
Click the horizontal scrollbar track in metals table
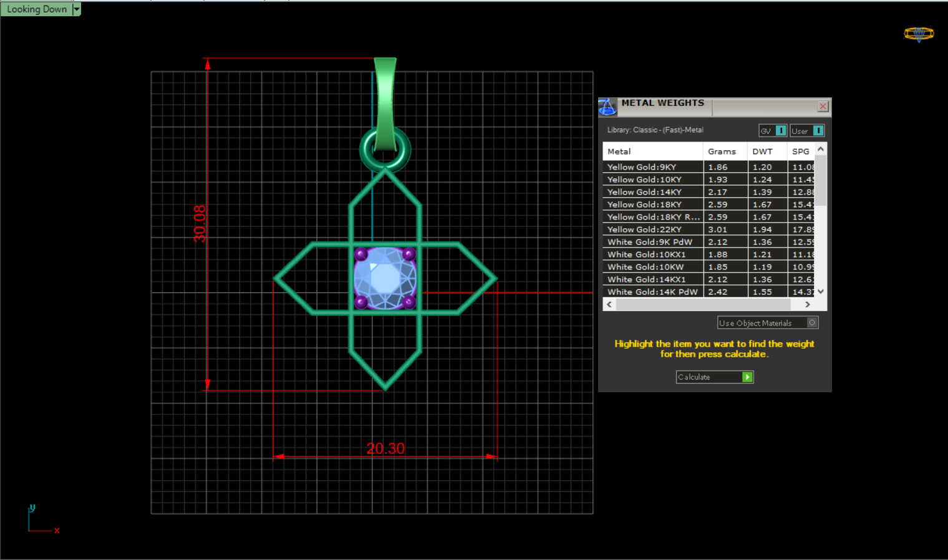tap(705, 304)
